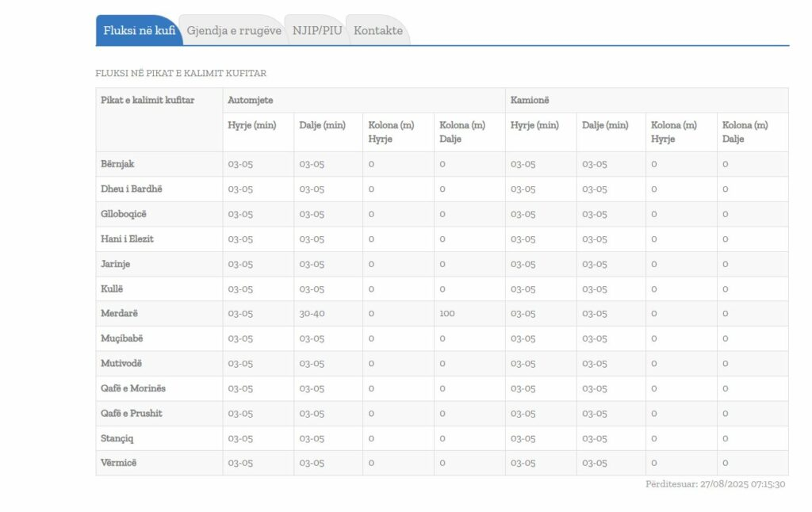Screen dimensions: 812x512
Task: Click the FLUKSI NË PIKAT E KALIMIT KUFITAR heading
Action: pyautogui.click(x=181, y=73)
